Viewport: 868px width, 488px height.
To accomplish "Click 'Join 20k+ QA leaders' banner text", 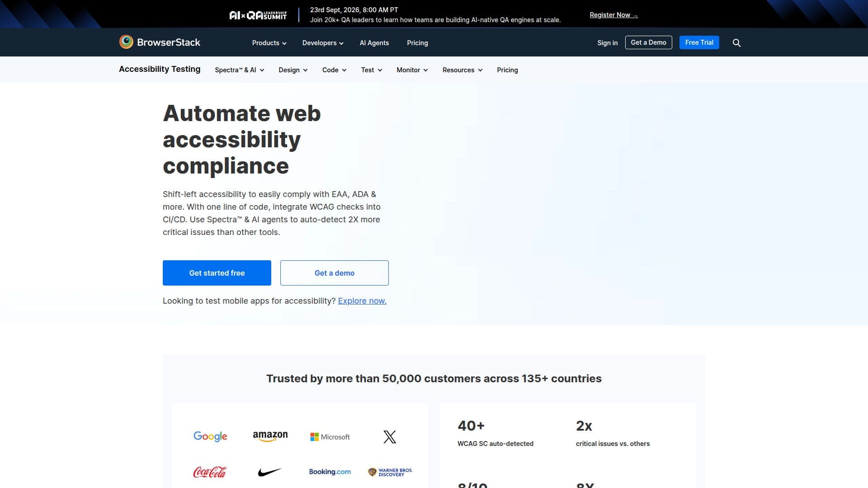I will click(435, 20).
